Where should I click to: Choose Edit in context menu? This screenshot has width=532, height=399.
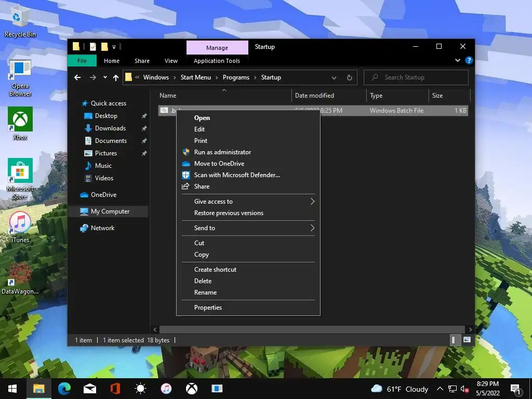[248, 129]
